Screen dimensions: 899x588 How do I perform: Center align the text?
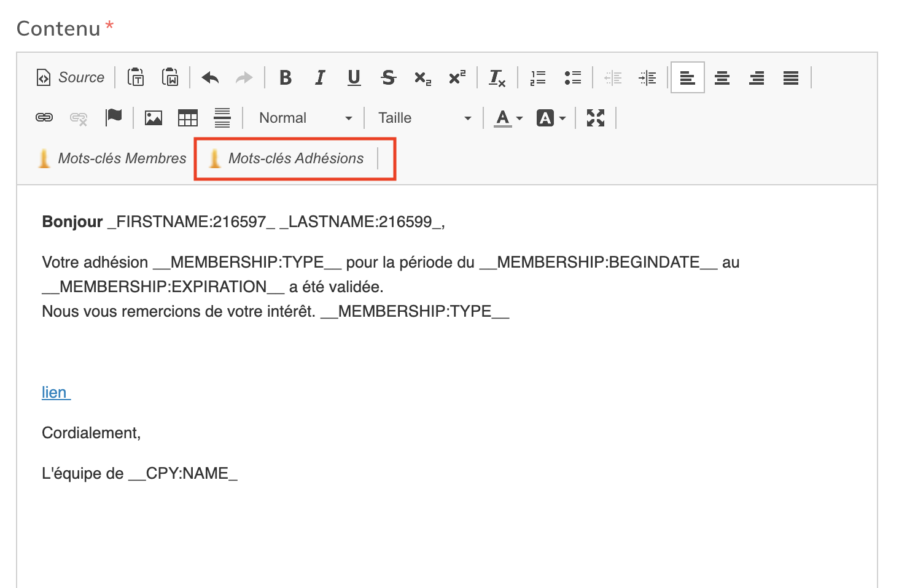point(722,78)
